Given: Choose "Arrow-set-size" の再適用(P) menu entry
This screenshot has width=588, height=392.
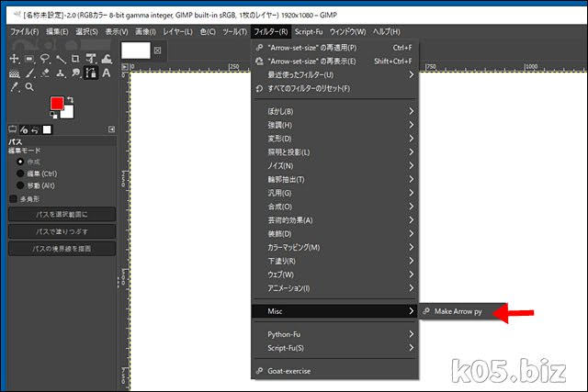Looking at the screenshot, I should click(x=334, y=48).
